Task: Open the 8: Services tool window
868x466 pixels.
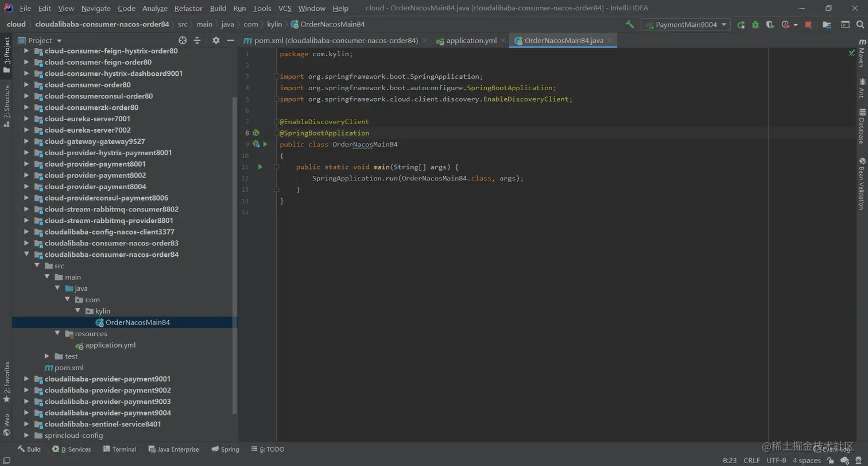Action: click(72, 449)
